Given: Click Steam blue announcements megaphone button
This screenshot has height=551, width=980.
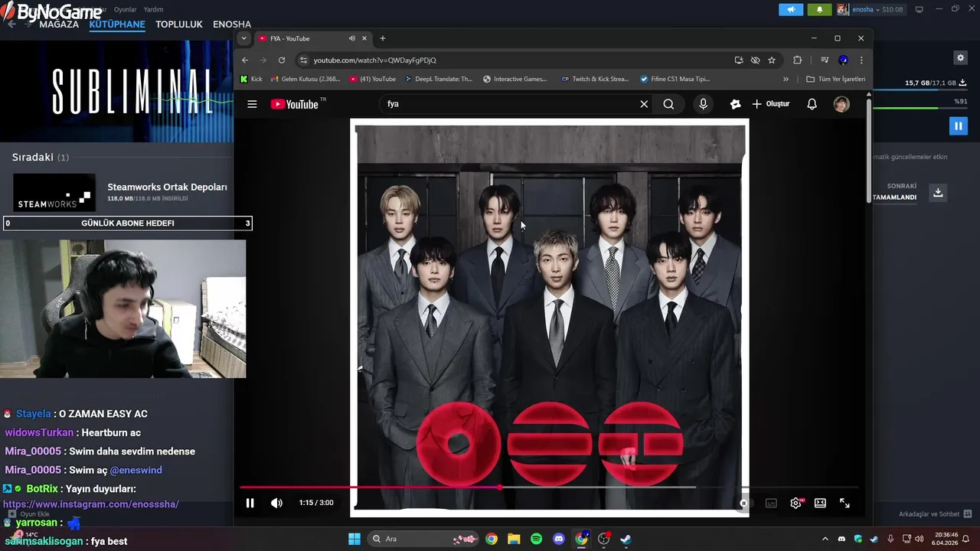Looking at the screenshot, I should pyautogui.click(x=791, y=9).
